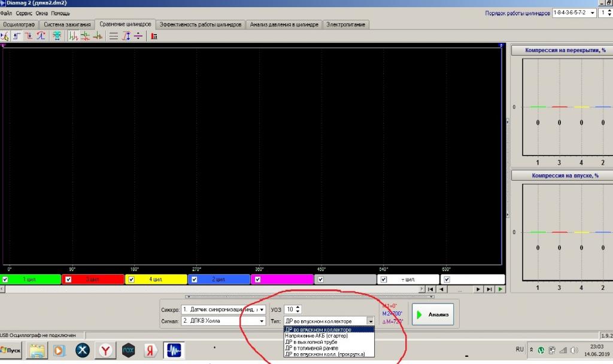Image resolution: width=613 pixels, height=364 pixels.
Task: Choose ДР в топливной рампе list option
Action: (329, 348)
